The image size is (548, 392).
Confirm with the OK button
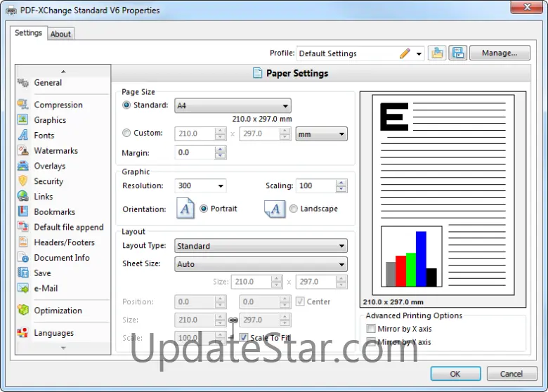click(x=455, y=374)
